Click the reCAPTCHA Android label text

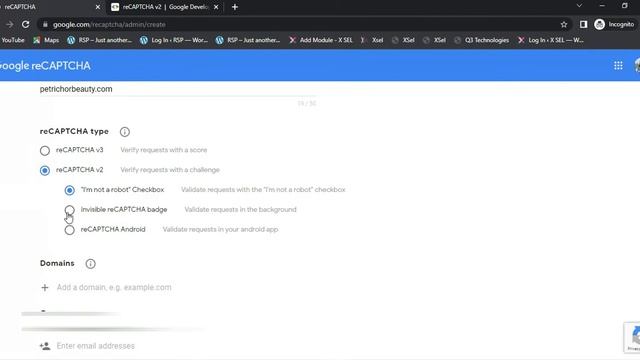pyautogui.click(x=113, y=229)
